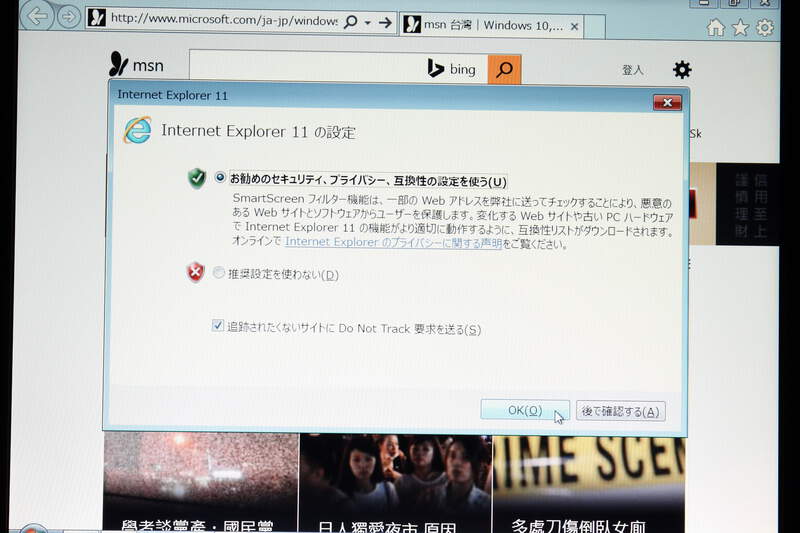This screenshot has width=800, height=533.
Task: Click the browser Forward arrow button
Action: tap(69, 17)
